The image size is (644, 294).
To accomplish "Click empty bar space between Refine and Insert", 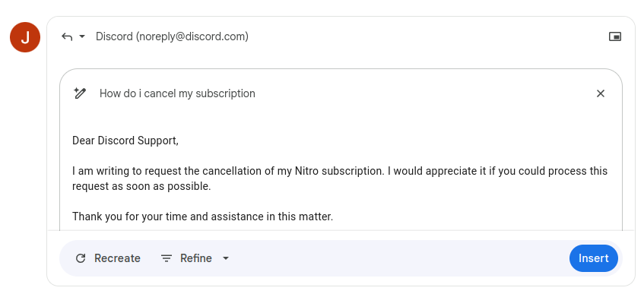I will point(398,258).
